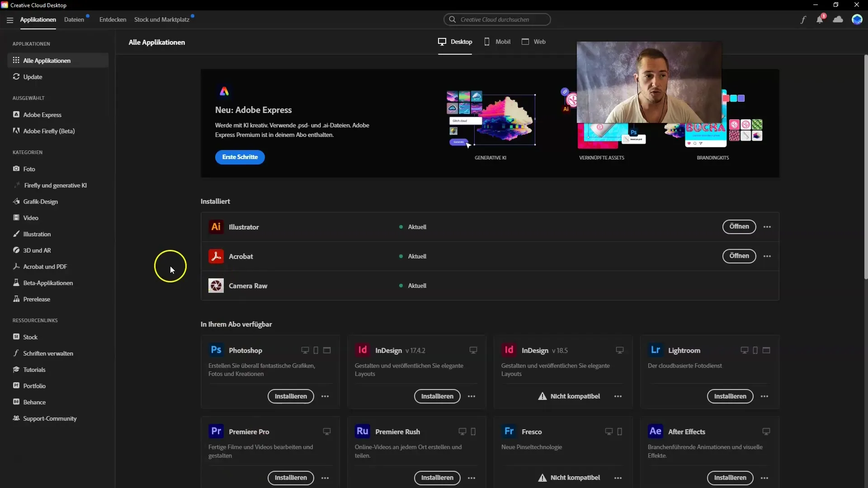Click the vertical scrollbar on right
This screenshot has width=868, height=488.
coord(866,167)
